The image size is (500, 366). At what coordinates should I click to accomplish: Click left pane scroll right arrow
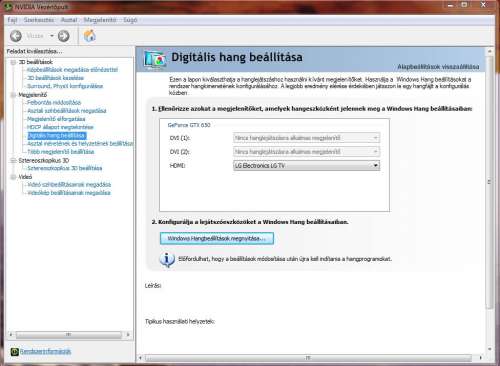click(x=128, y=334)
